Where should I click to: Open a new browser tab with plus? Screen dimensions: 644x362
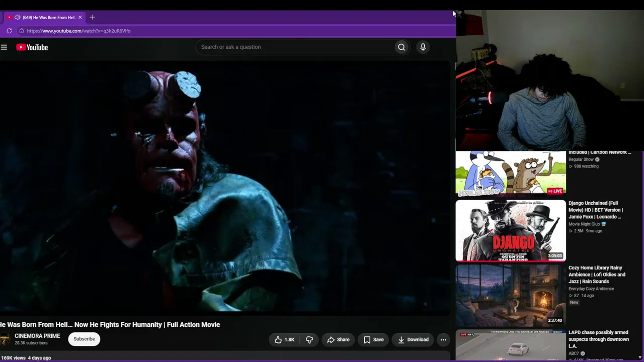coord(92,17)
